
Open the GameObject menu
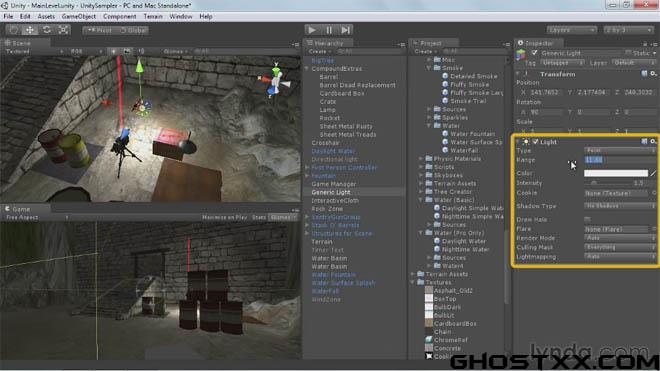79,16
